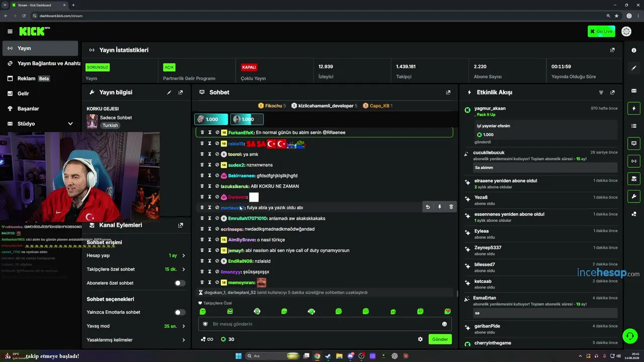Toggle Yalnızca Emotlarla sohbet switch
Viewport: 644px width, 362px height.
click(x=180, y=312)
